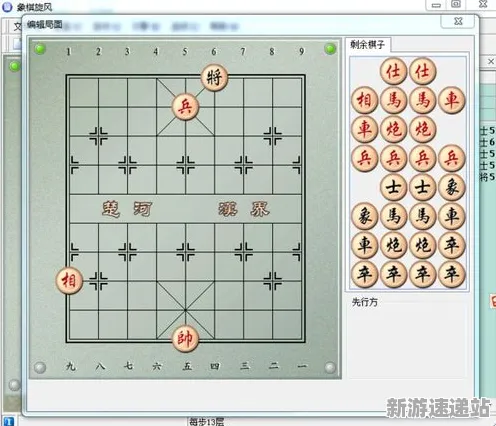Choose the black 馬 next to black 象

point(393,216)
